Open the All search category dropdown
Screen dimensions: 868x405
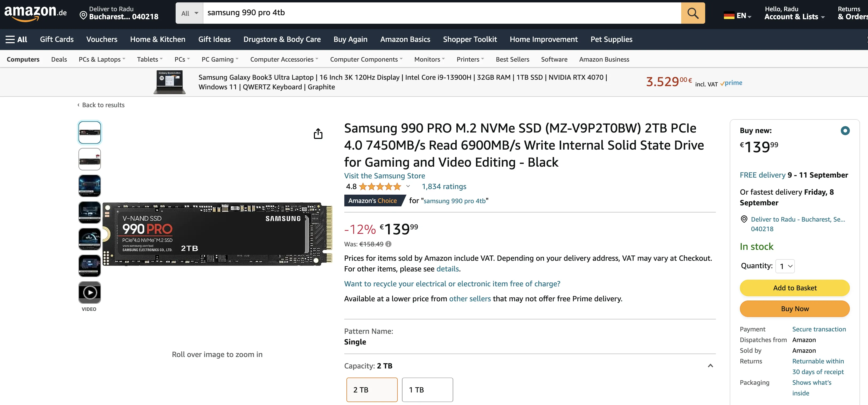coord(189,13)
